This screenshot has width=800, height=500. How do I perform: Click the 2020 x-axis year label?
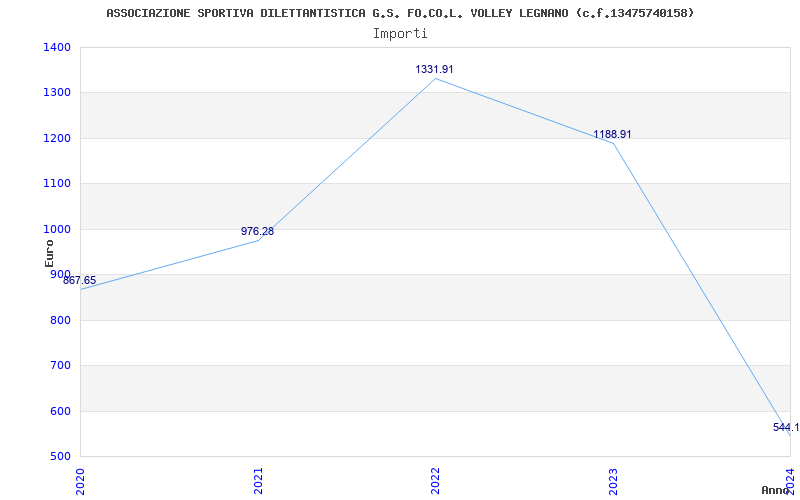pos(80,481)
